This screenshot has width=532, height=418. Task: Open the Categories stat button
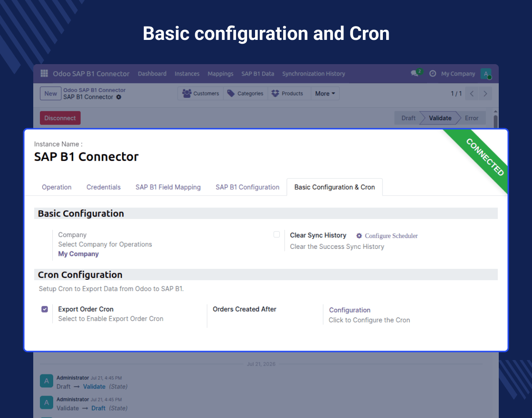pyautogui.click(x=245, y=94)
